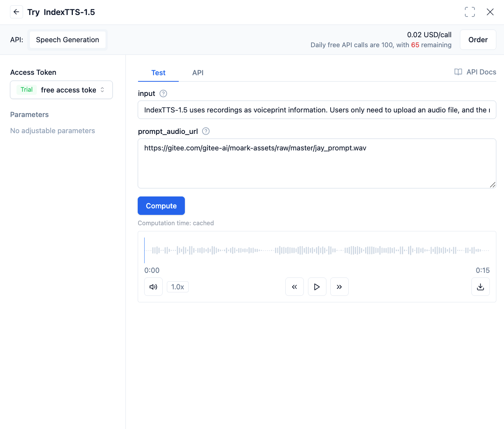This screenshot has width=504, height=429.
Task: Open the API Docs link
Action: 475,72
